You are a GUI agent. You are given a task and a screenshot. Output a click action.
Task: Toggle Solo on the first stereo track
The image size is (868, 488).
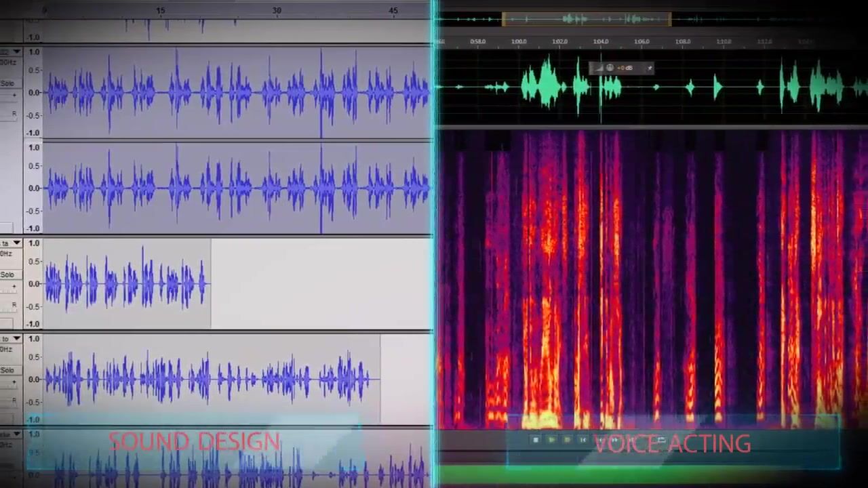coord(7,83)
